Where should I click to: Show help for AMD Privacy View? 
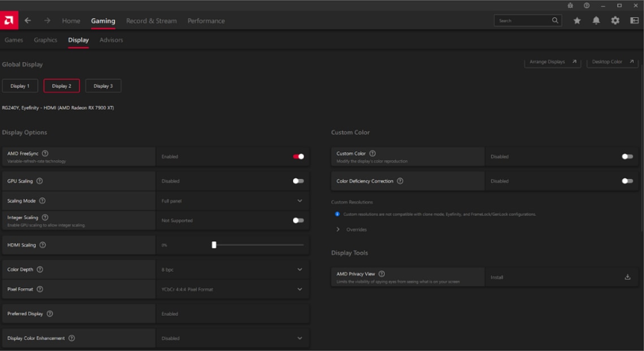pos(382,274)
